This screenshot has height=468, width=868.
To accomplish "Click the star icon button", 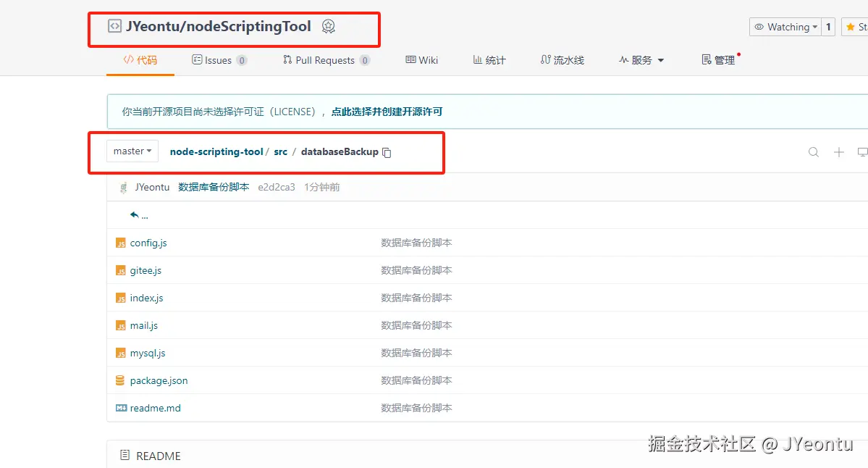I will 855,27.
